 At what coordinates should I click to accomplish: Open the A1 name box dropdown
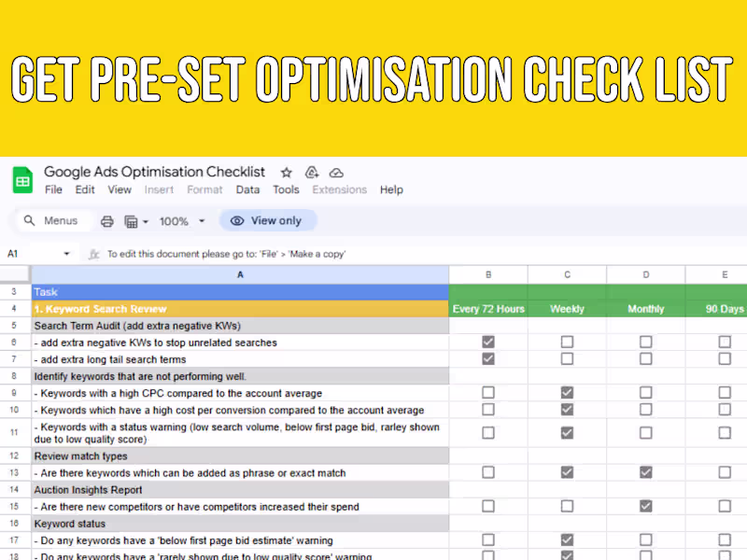(x=66, y=254)
